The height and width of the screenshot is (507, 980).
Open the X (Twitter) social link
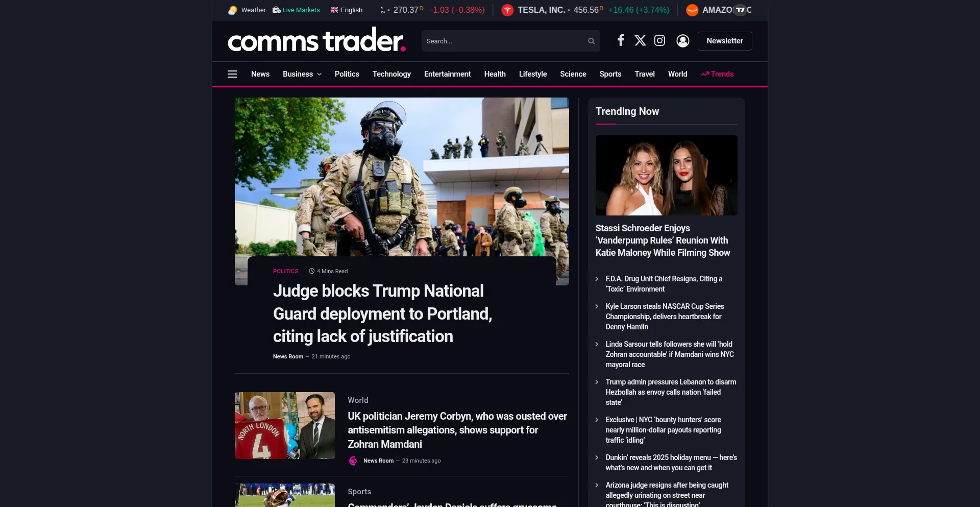pos(640,40)
